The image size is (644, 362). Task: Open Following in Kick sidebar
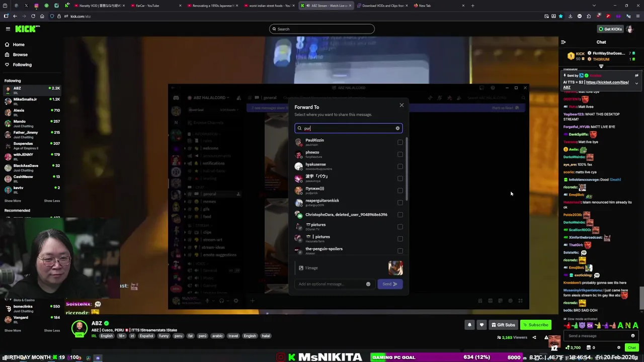tap(22, 65)
